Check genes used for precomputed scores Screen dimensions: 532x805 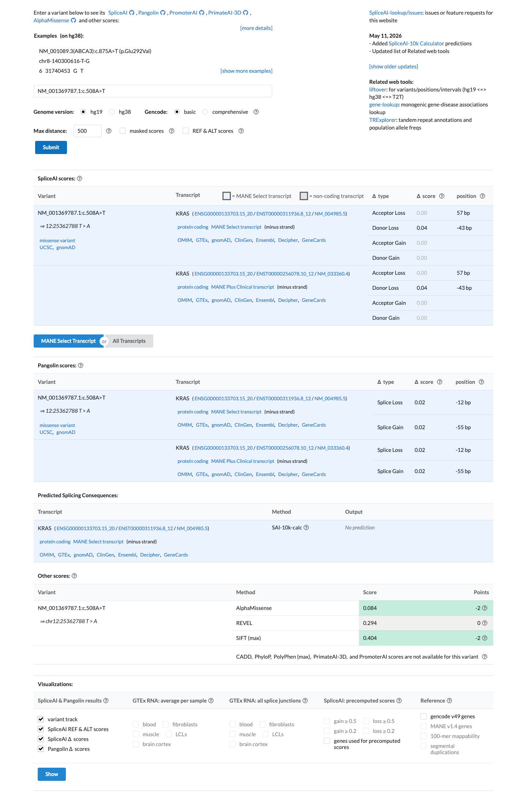(327, 741)
